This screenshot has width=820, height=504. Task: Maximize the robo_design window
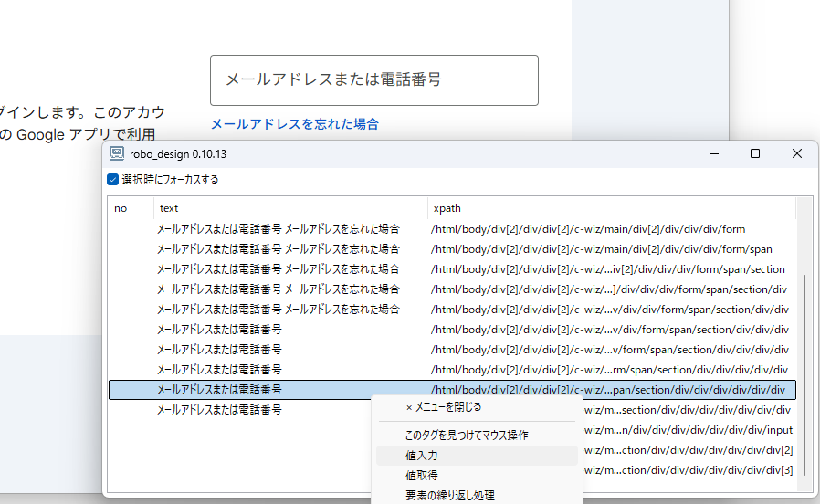(x=755, y=154)
